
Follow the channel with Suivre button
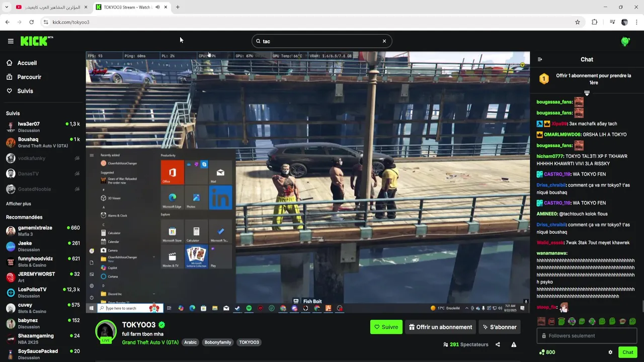[x=386, y=327]
